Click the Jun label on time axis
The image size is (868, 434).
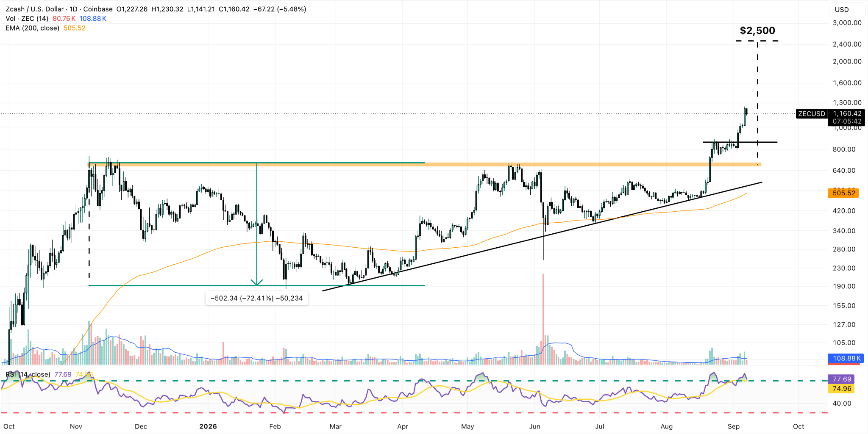click(x=534, y=426)
